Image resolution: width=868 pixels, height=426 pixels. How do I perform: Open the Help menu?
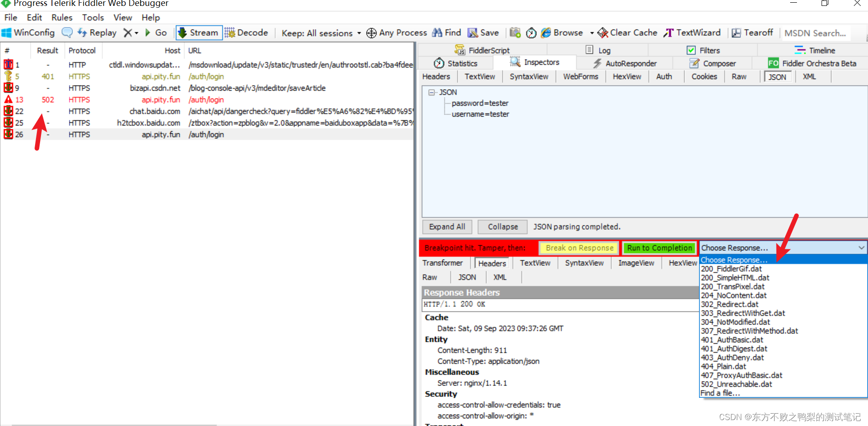click(151, 17)
